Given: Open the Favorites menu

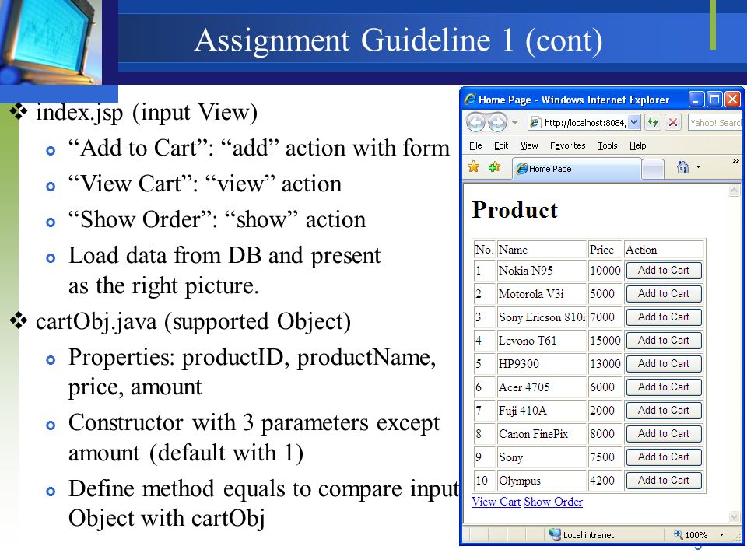Looking at the screenshot, I should coord(567,145).
